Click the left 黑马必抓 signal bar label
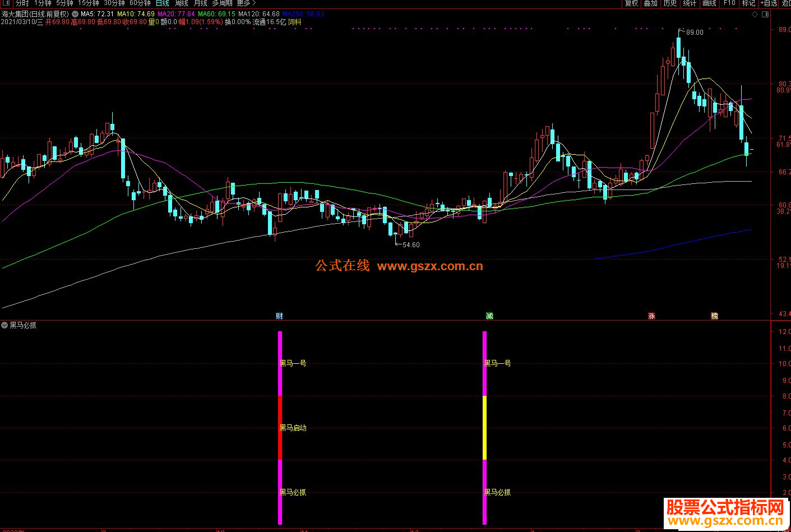 click(x=293, y=492)
